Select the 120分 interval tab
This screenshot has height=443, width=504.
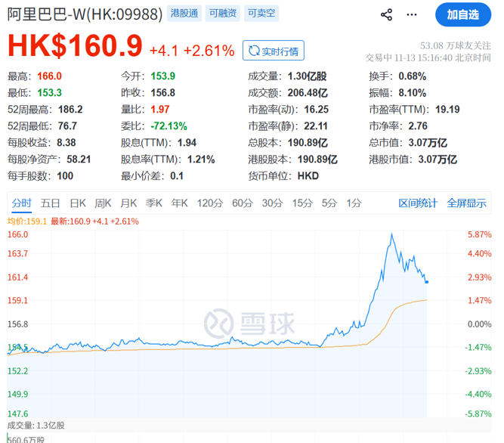point(209,203)
